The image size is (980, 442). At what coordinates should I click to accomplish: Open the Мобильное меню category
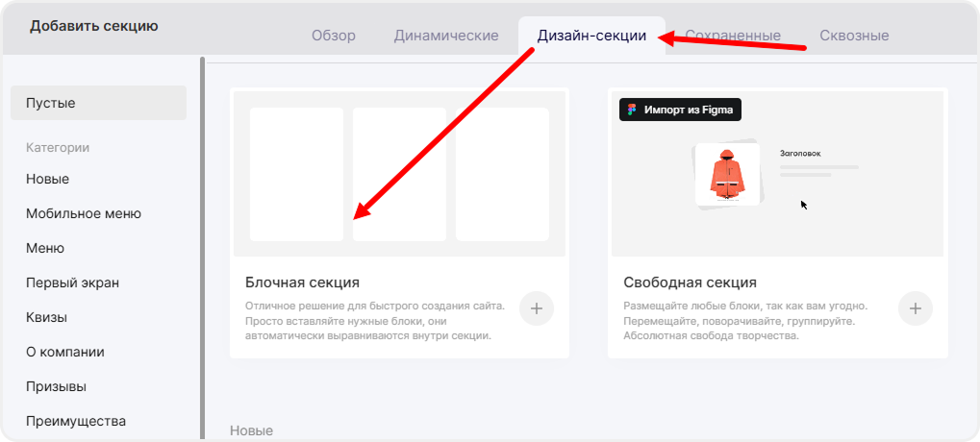tap(84, 213)
